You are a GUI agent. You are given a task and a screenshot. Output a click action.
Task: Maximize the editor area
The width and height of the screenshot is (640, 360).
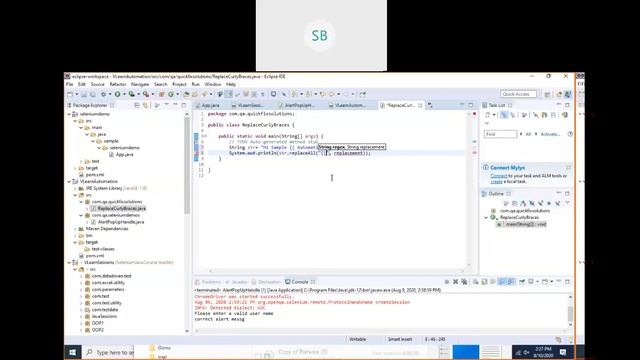coord(470,105)
